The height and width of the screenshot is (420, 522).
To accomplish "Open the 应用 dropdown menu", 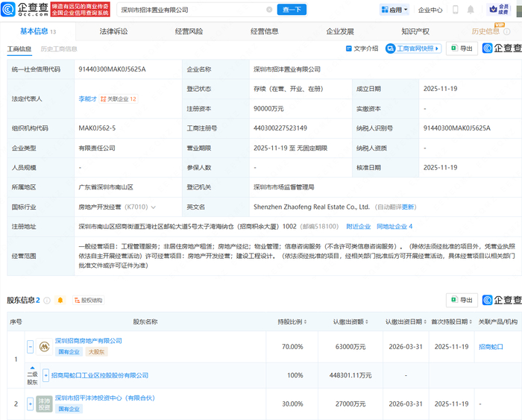I will pyautogui.click(x=395, y=10).
